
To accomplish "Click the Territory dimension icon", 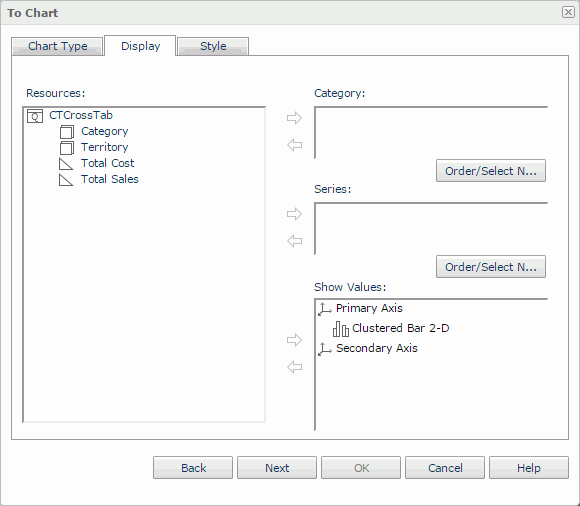I will (x=67, y=148).
